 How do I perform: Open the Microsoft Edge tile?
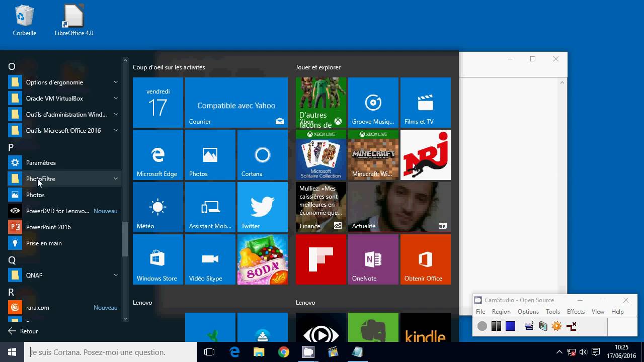(x=158, y=155)
